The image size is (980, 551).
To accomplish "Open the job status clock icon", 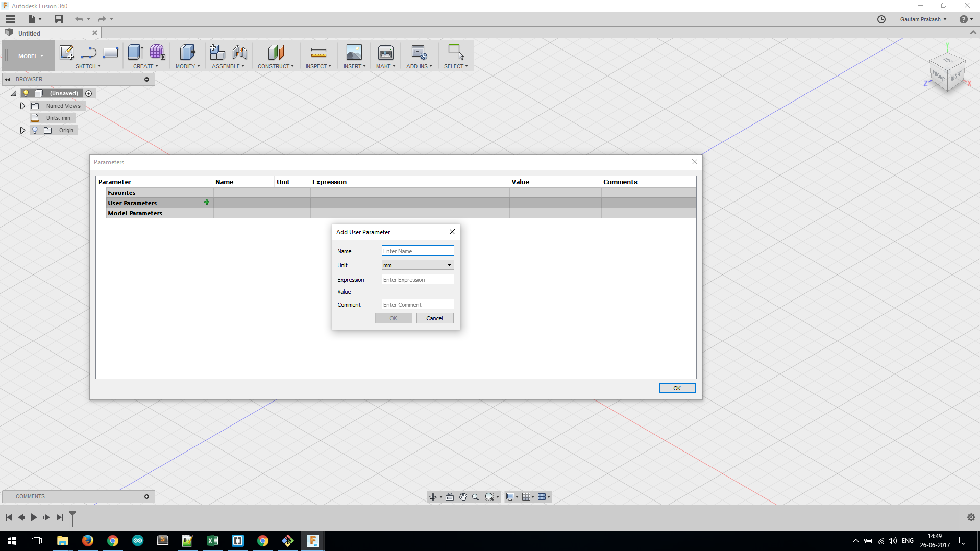I will [881, 19].
